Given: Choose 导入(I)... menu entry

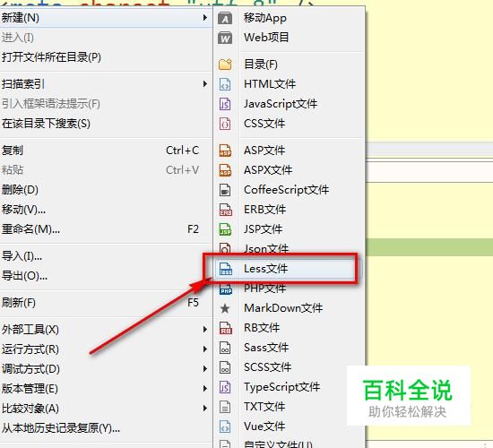Looking at the screenshot, I should pyautogui.click(x=106, y=256).
